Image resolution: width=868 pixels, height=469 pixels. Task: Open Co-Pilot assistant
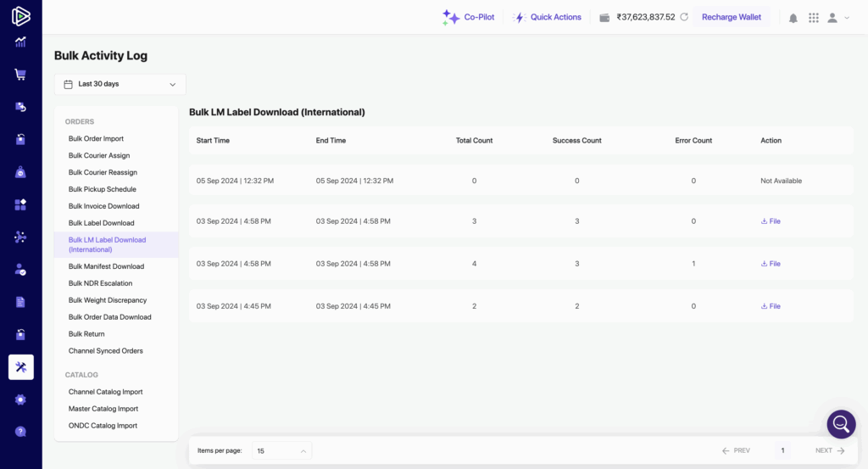click(x=469, y=17)
